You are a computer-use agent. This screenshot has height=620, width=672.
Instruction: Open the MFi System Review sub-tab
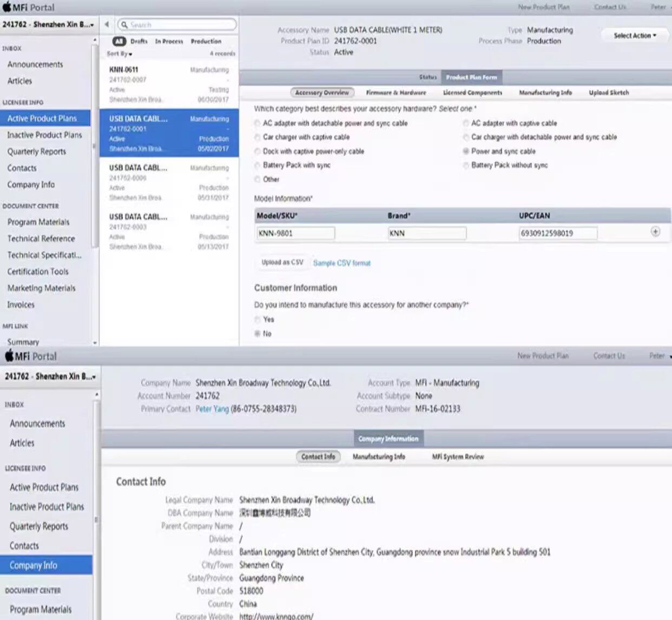(458, 456)
